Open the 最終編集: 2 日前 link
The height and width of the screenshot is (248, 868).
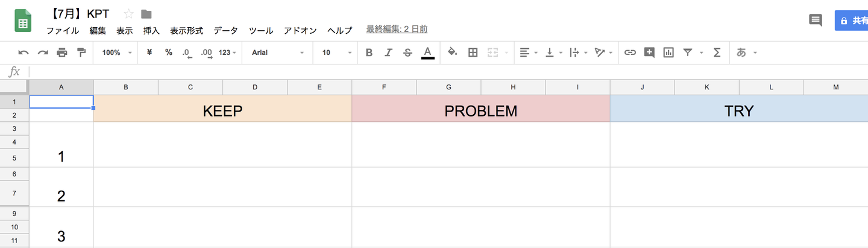pos(397,29)
